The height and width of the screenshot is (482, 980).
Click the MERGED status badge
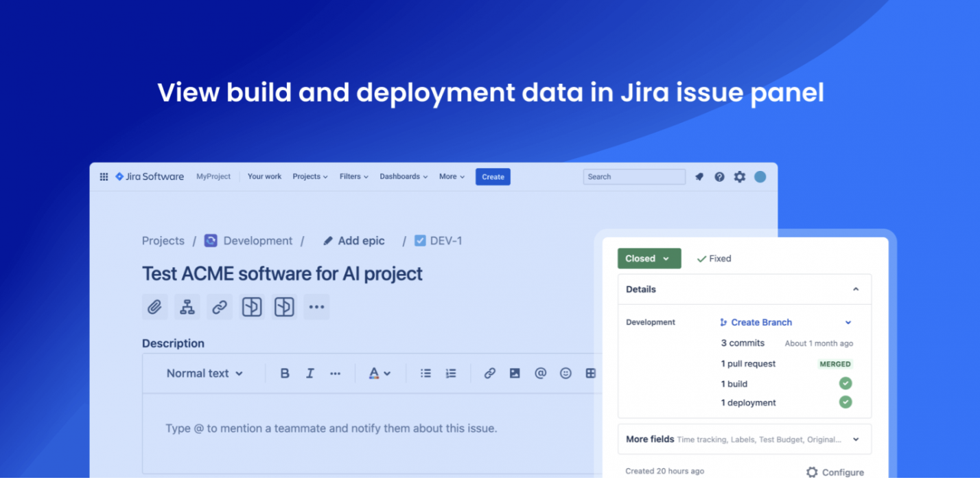point(835,364)
